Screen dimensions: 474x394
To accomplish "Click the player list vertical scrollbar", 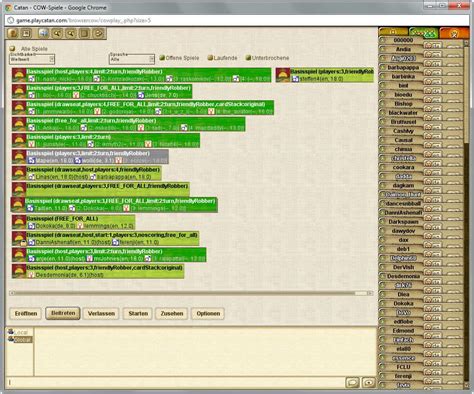I will [466, 213].
